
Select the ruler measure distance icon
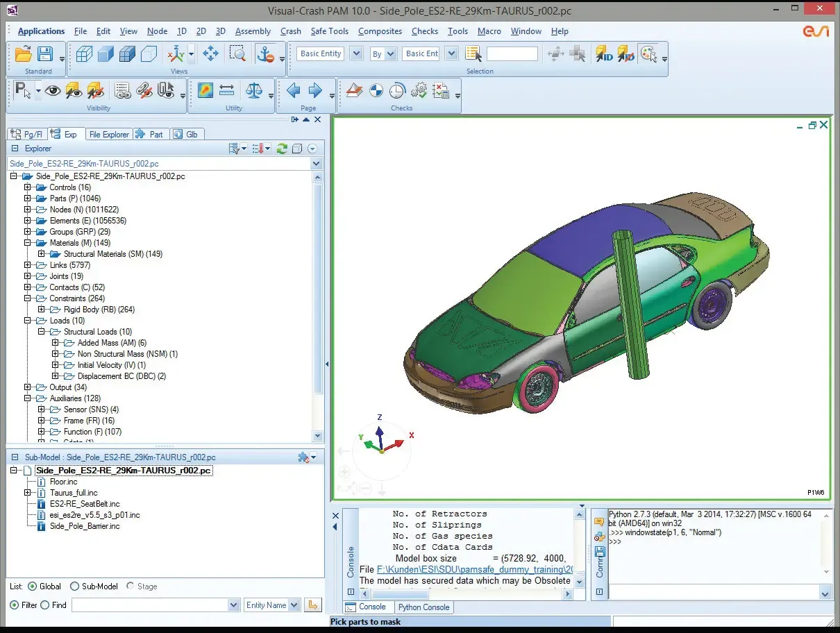(x=226, y=90)
